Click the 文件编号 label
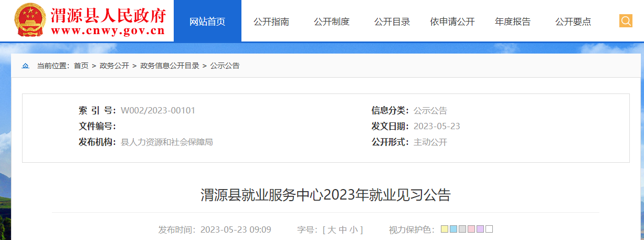Screen dimensions: 644x240 (97, 127)
